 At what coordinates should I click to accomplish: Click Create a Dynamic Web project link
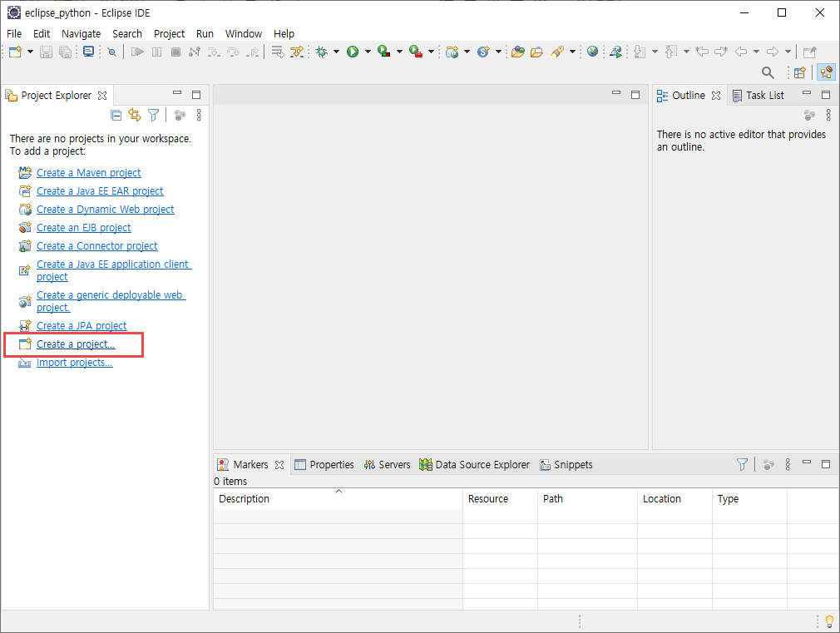click(105, 209)
